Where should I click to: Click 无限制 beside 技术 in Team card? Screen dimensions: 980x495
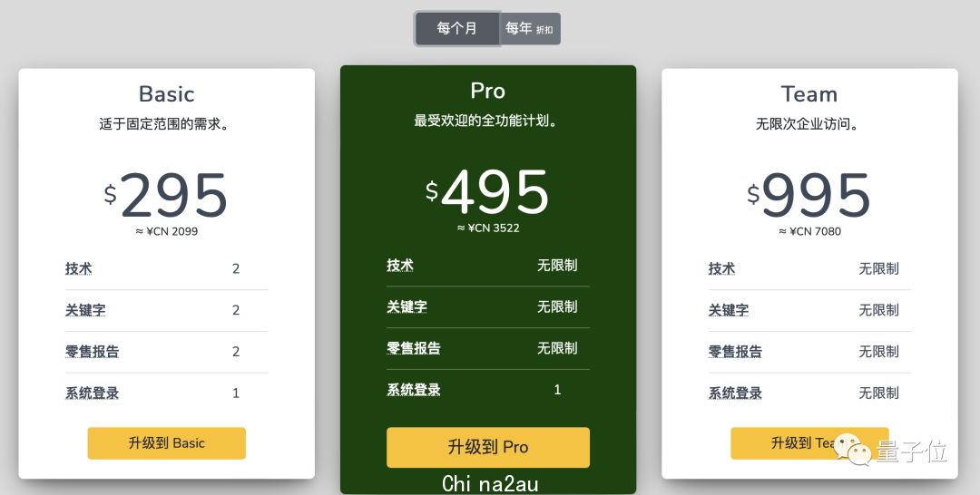pyautogui.click(x=878, y=269)
